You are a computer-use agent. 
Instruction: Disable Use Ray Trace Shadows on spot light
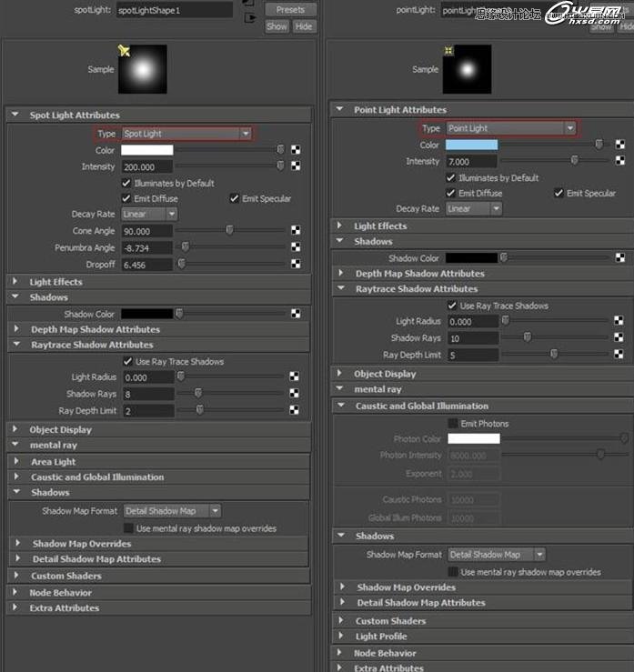(x=127, y=362)
